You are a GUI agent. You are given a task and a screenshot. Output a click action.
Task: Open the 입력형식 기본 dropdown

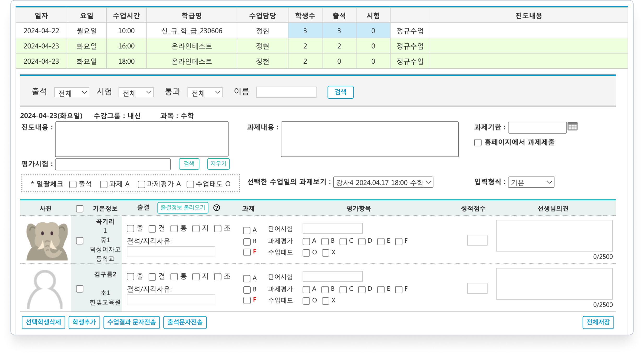coord(531,182)
